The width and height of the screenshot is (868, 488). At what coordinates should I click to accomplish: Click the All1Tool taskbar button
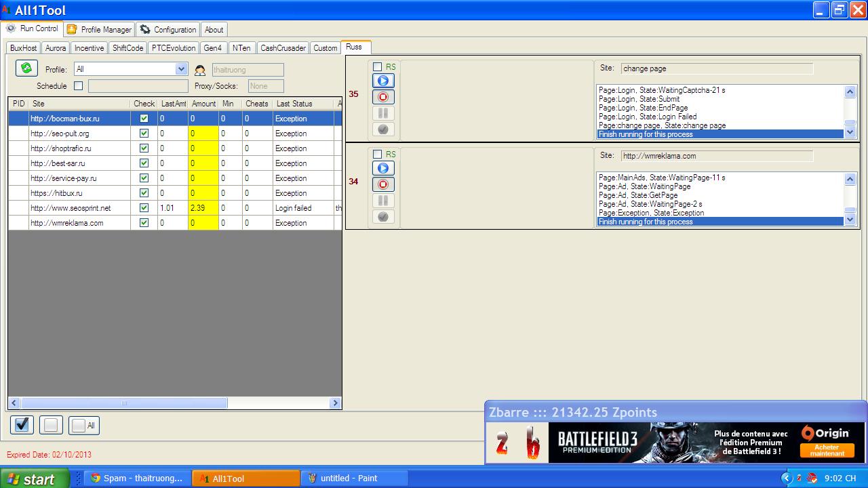(x=245, y=479)
